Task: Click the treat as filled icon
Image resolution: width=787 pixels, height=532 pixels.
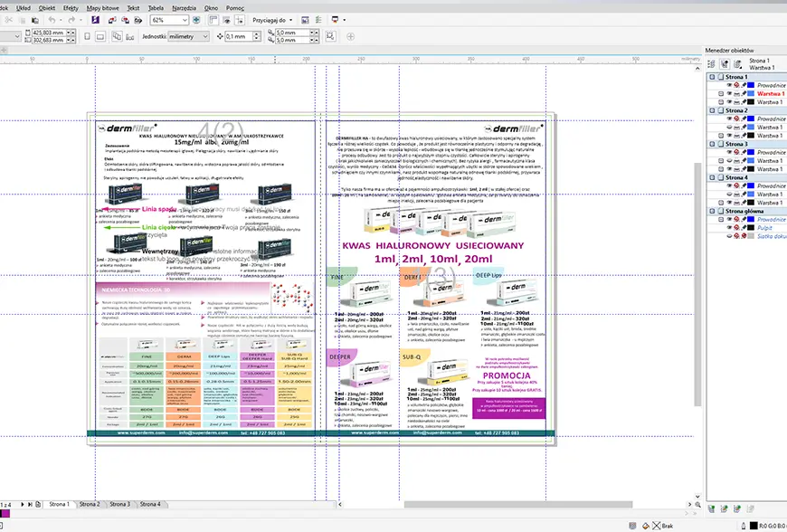Action: tap(330, 36)
